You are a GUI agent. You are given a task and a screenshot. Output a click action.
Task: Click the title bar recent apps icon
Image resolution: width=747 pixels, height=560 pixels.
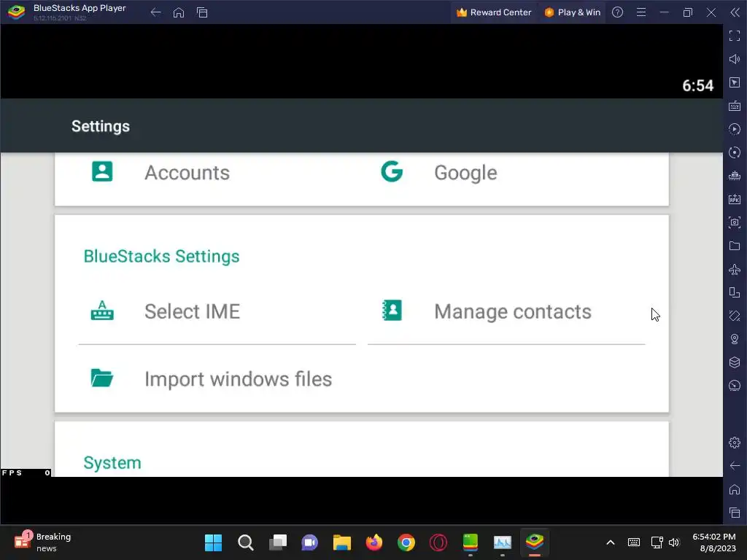(202, 12)
